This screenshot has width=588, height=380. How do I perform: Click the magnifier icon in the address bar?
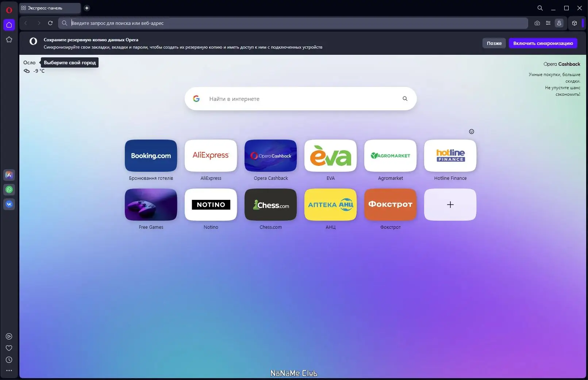65,23
